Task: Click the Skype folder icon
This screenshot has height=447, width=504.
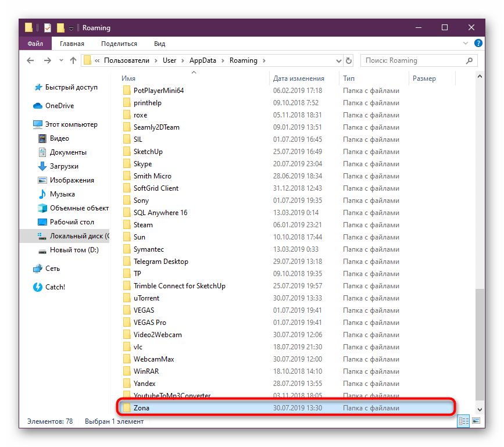Action: point(127,163)
